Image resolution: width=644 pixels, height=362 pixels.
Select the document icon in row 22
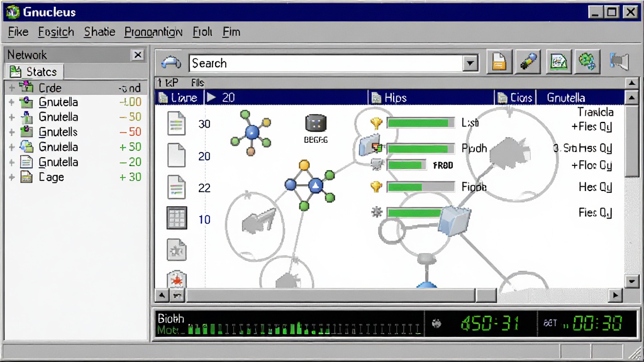176,187
